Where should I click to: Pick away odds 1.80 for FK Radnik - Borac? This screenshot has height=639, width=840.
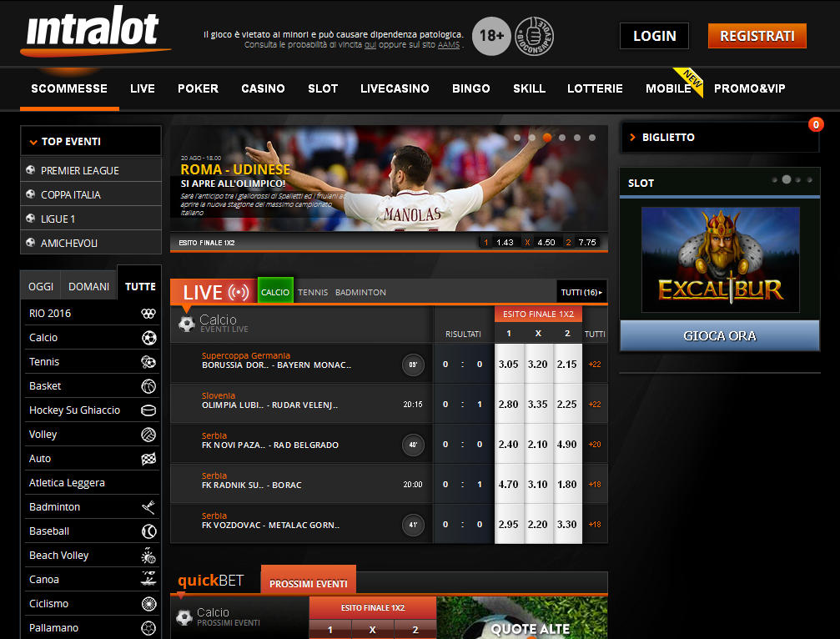566,484
